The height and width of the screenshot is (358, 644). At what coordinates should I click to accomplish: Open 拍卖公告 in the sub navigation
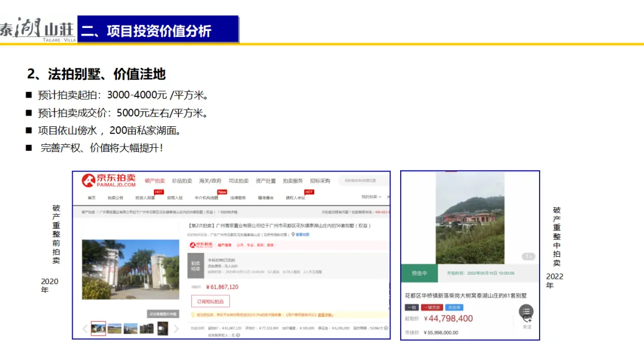pos(116,198)
